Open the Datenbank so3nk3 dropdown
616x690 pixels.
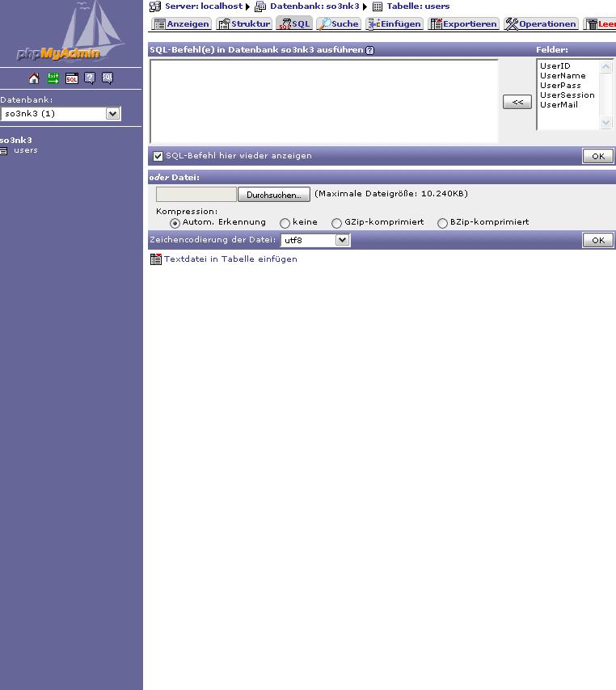click(x=112, y=114)
